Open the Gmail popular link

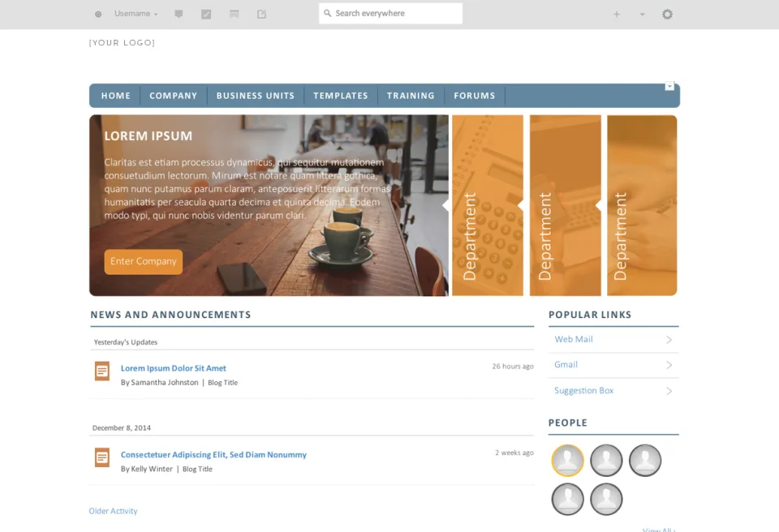point(566,365)
